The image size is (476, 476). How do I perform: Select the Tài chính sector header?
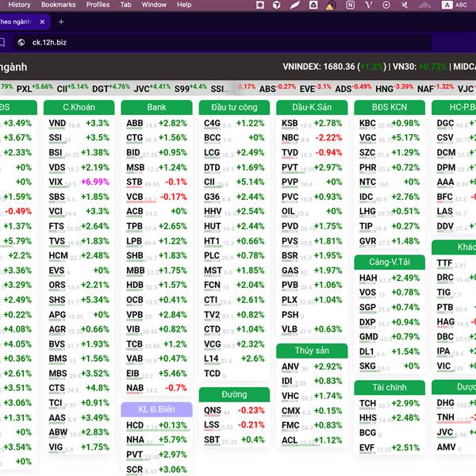390,388
